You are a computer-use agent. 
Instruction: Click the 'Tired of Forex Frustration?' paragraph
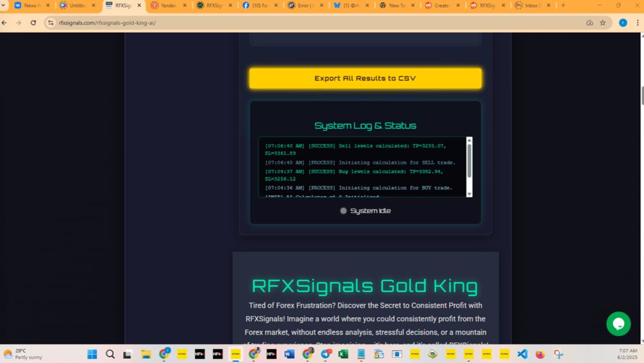[365, 325]
